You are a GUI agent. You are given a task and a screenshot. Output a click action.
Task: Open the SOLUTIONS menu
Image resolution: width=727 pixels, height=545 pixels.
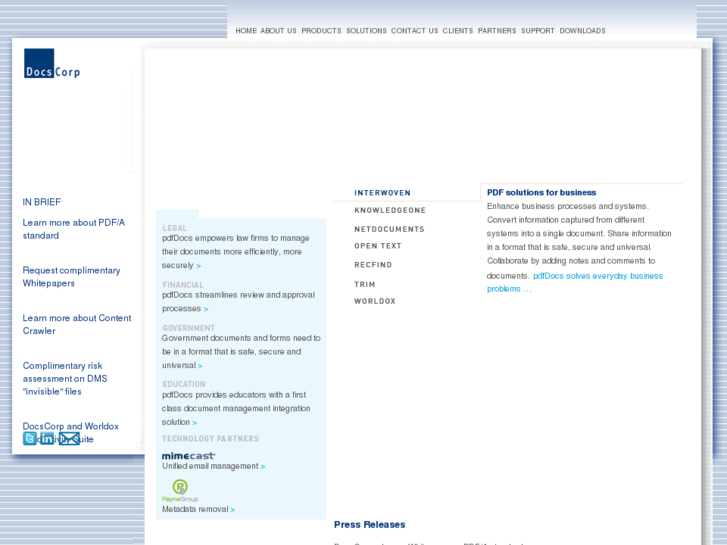click(366, 31)
